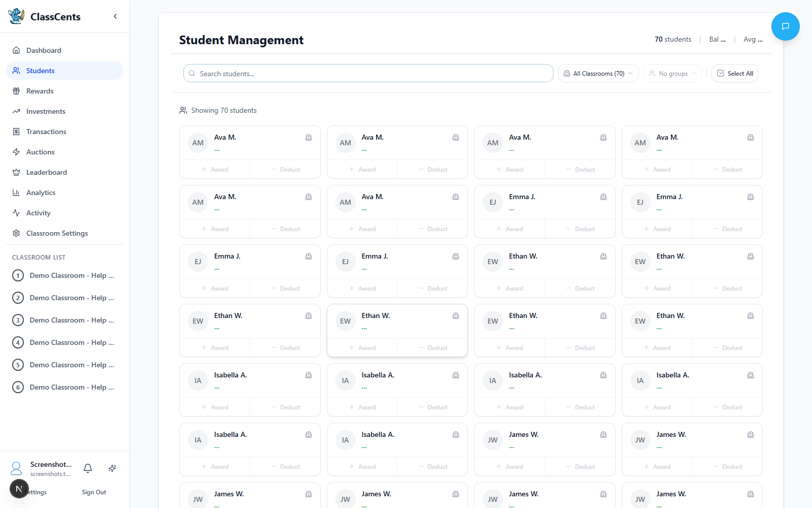Screen dimensions: 812x508
Task: Click the numbered circle 1 classroom icon
Action: [18, 275]
